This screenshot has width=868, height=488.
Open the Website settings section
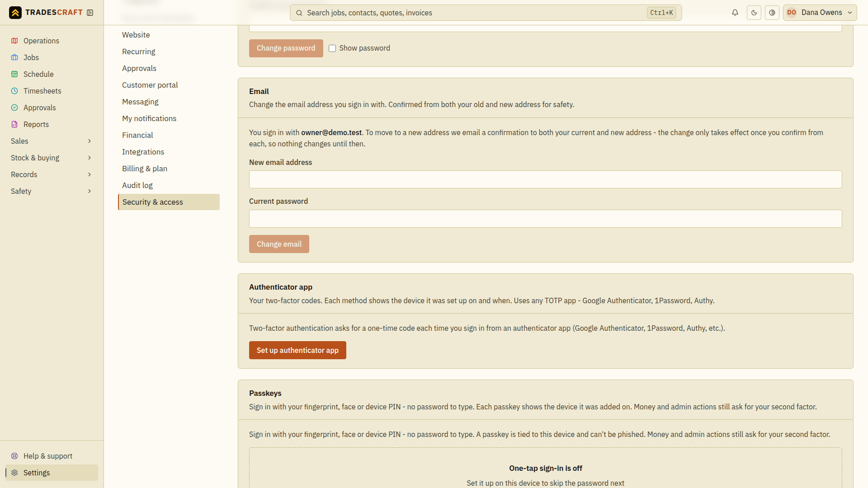pos(169,35)
